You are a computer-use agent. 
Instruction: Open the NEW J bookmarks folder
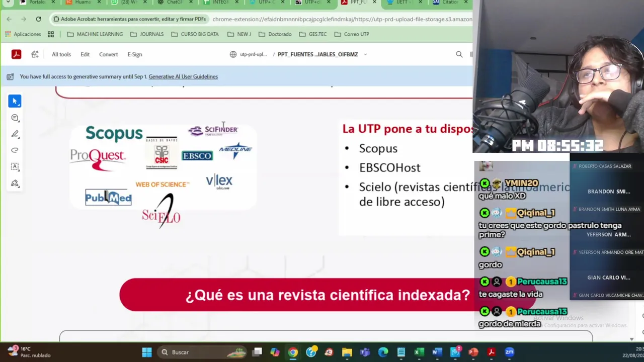tap(239, 34)
